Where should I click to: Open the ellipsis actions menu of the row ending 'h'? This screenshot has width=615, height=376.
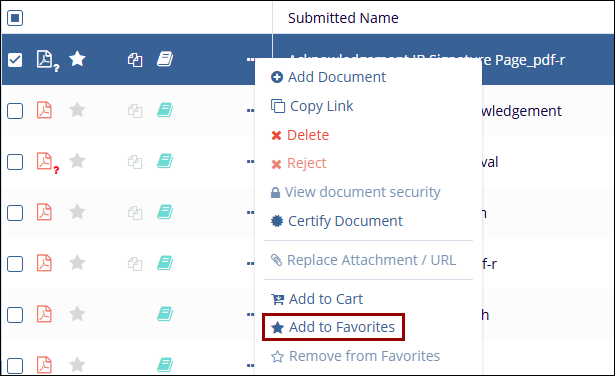point(251,314)
